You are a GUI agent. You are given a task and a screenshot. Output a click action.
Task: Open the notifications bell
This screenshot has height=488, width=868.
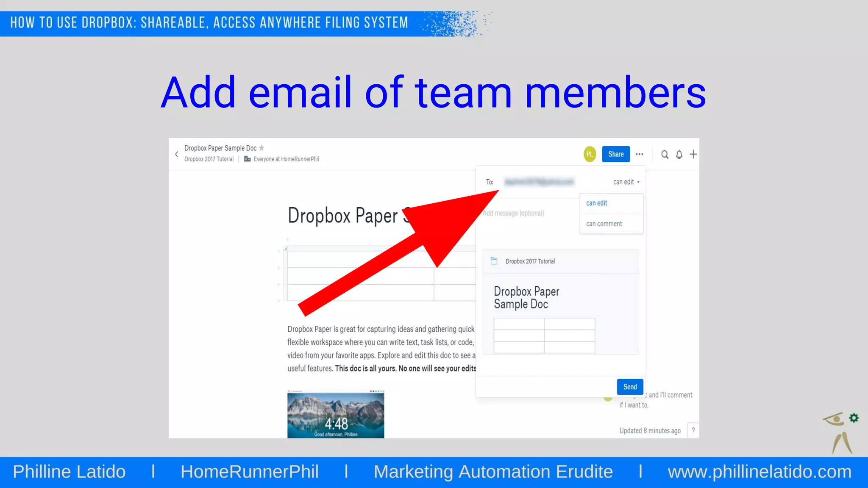pos(679,155)
